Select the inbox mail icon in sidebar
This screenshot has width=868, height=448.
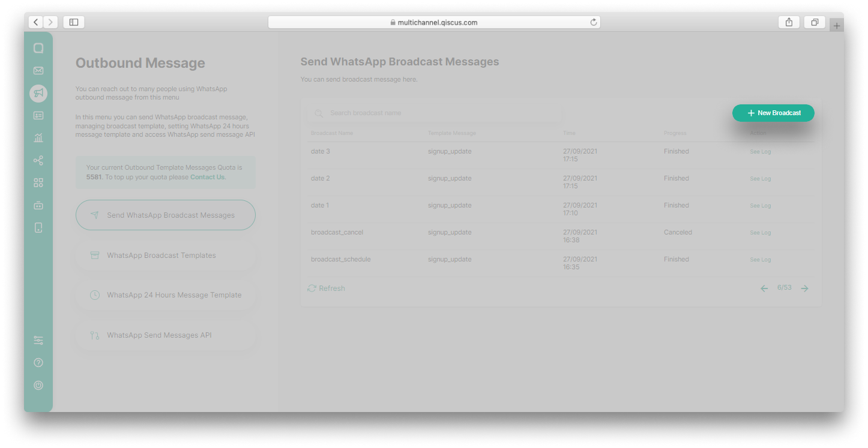38,70
